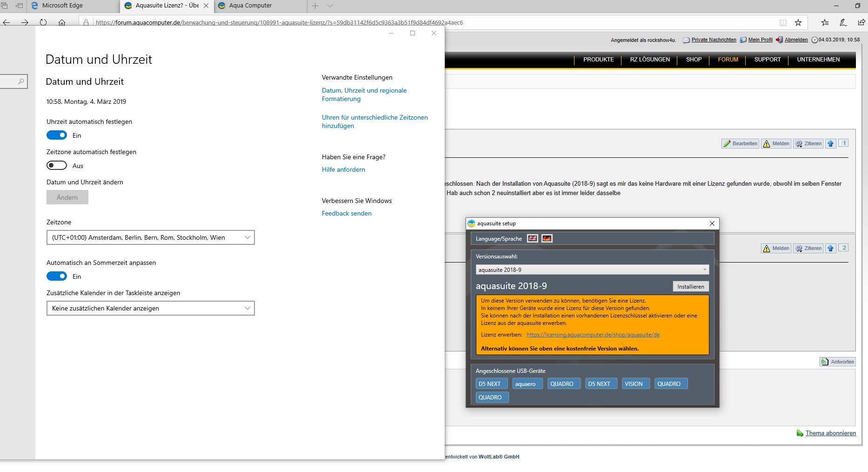Toggle Uhrzeit automatisch festlegen switch
Image resolution: width=868 pixels, height=472 pixels.
coord(57,135)
